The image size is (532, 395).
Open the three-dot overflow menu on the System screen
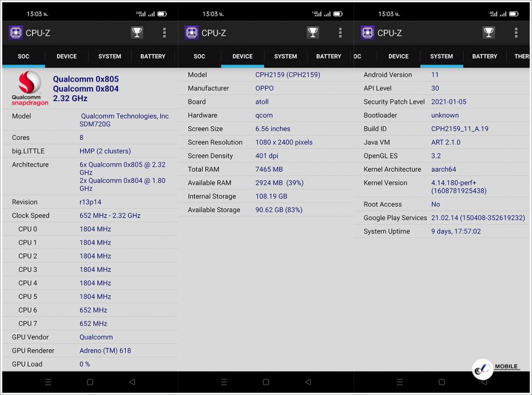[516, 33]
